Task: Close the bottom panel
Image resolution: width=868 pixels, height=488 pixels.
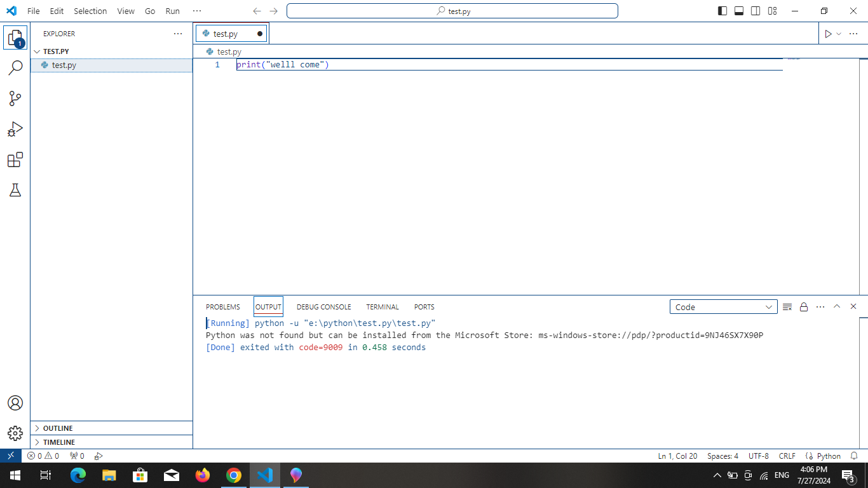Action: (x=853, y=306)
